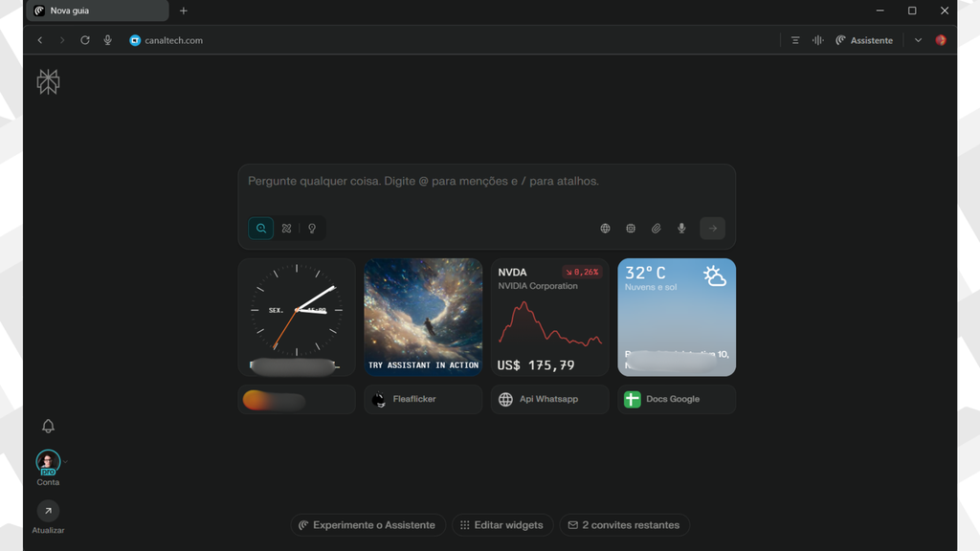Select the Nova guia tab
Screen dimensions: 980x551
[96, 11]
